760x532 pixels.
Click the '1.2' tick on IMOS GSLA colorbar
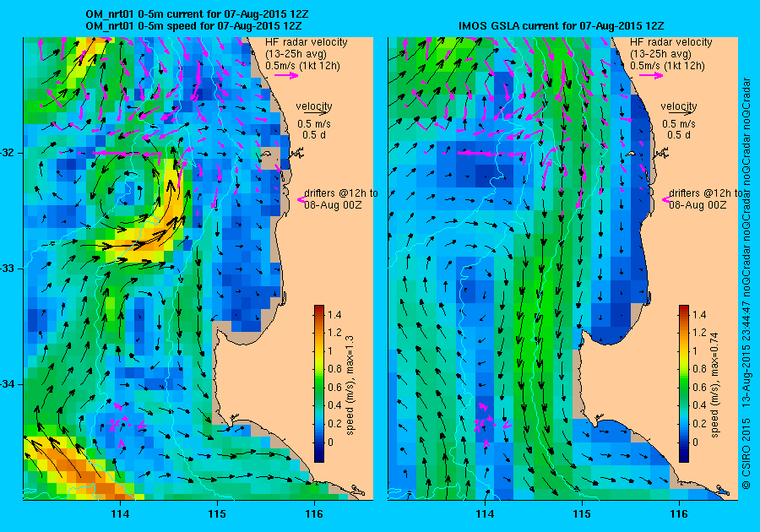click(699, 333)
